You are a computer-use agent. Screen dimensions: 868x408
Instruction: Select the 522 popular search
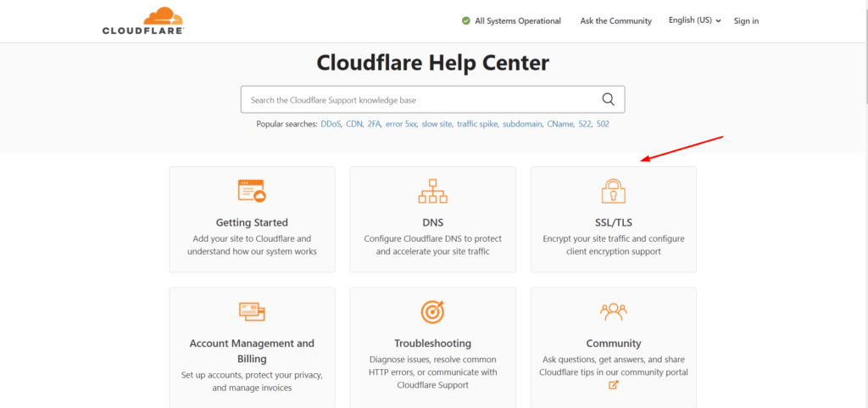click(x=585, y=124)
